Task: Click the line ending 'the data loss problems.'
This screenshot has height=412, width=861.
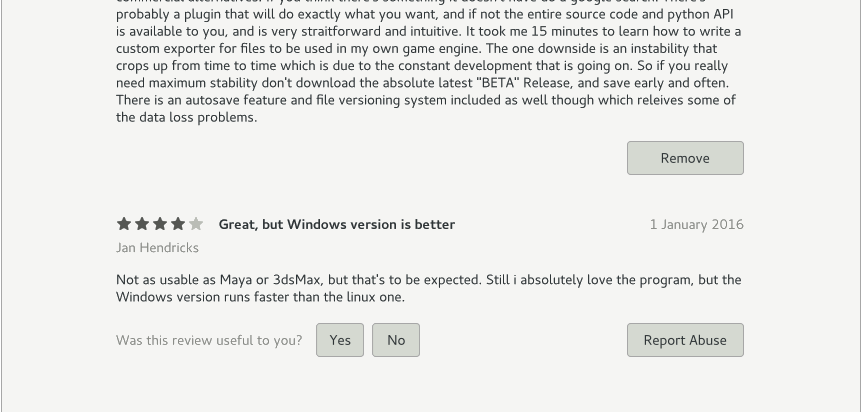Action: [x=187, y=118]
